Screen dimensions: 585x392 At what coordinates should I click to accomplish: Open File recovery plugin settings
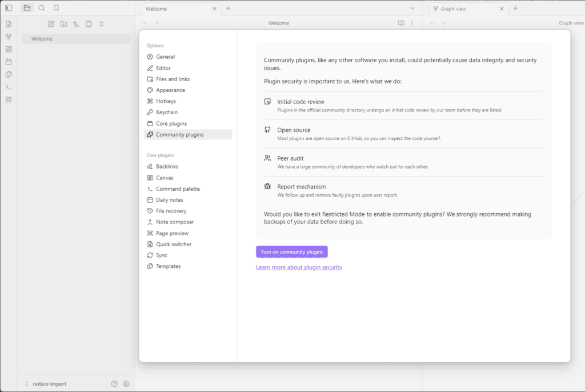pos(188,211)
